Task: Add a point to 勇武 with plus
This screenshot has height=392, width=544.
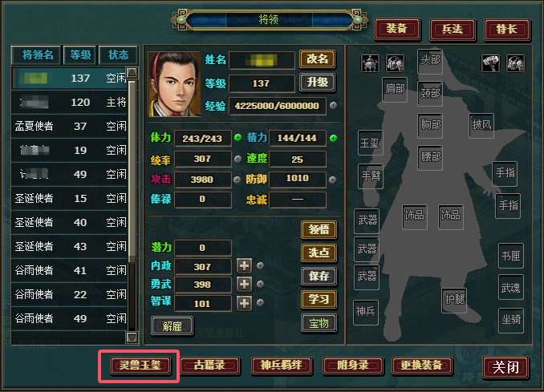Action: (x=244, y=285)
